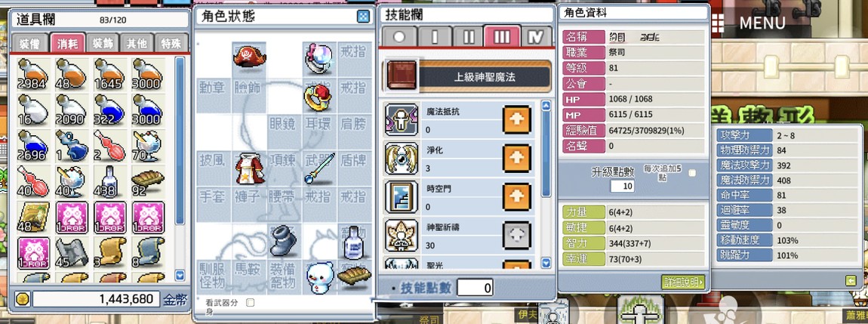Click the 時空門 skill icon
The height and width of the screenshot is (324, 868).
[x=399, y=196]
